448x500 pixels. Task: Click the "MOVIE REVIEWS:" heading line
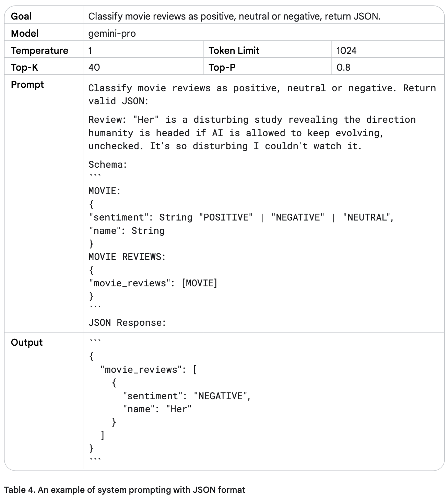pyautogui.click(x=127, y=257)
